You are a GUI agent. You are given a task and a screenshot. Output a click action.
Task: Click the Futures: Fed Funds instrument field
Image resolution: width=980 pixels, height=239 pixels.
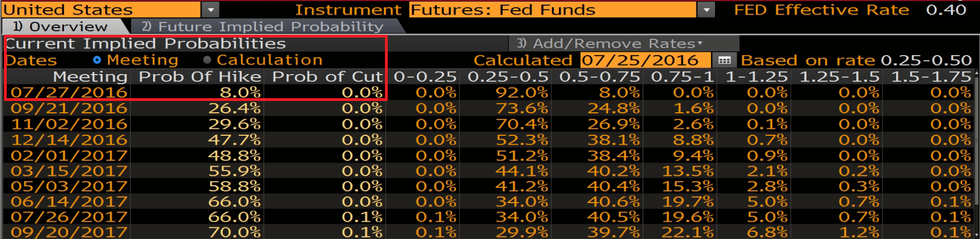[x=553, y=10]
